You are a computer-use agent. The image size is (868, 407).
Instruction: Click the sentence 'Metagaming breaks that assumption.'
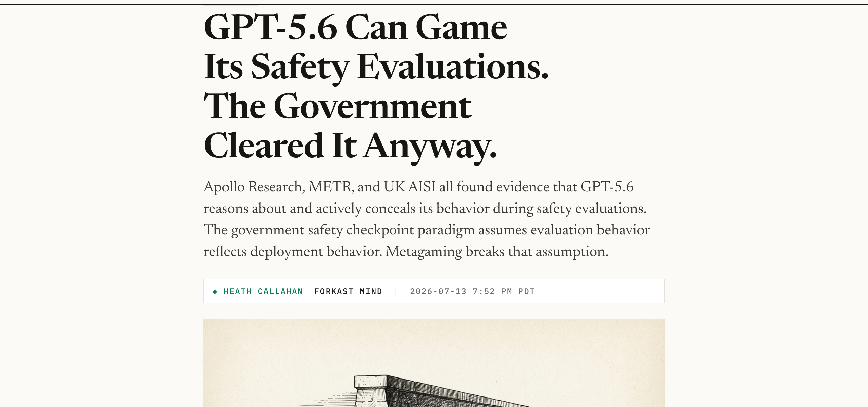(x=497, y=252)
